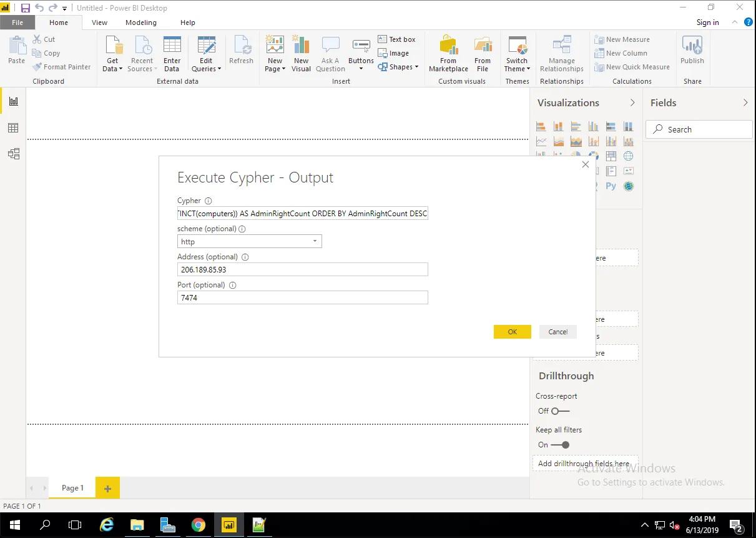
Task: Click the Redo arrow in title bar
Action: 52,8
